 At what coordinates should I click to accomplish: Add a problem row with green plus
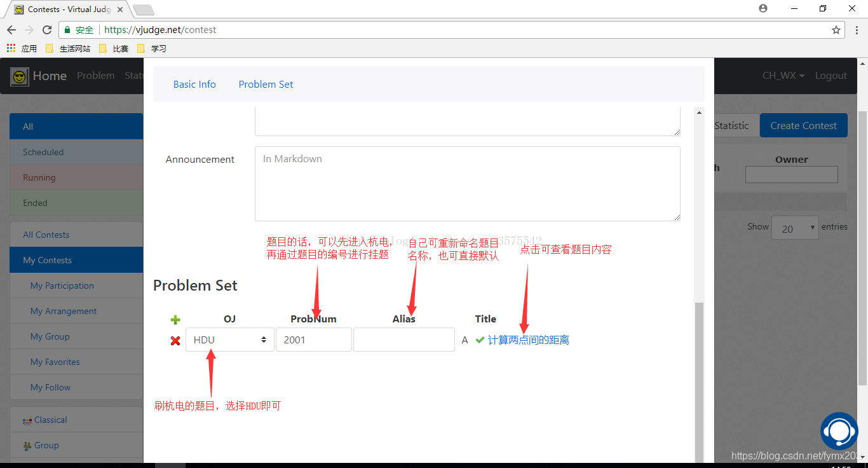click(175, 320)
